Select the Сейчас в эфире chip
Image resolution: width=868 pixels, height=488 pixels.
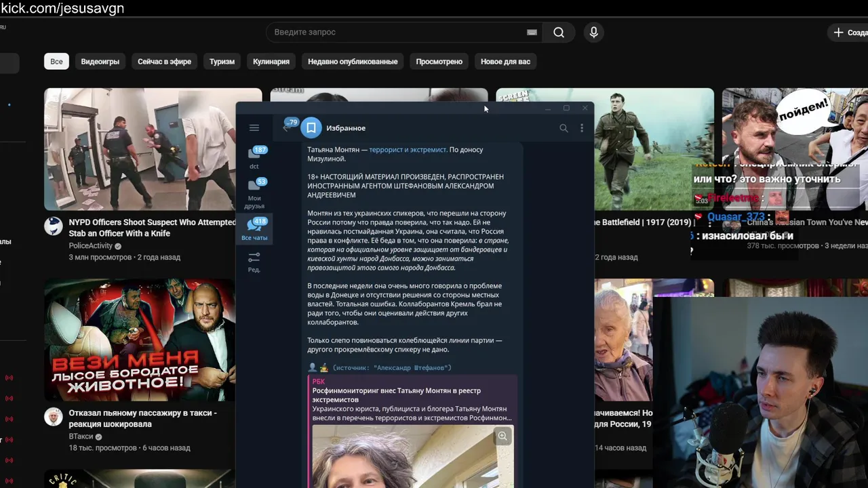pyautogui.click(x=164, y=62)
